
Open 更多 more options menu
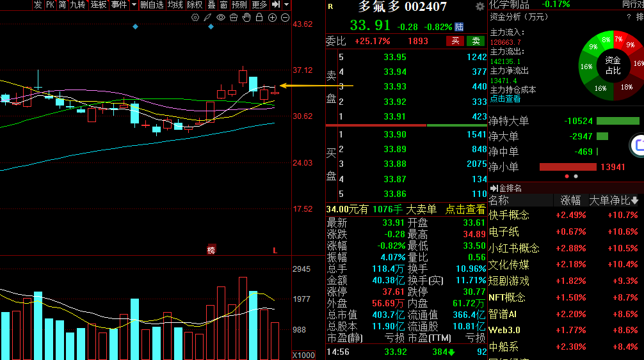tap(259, 4)
